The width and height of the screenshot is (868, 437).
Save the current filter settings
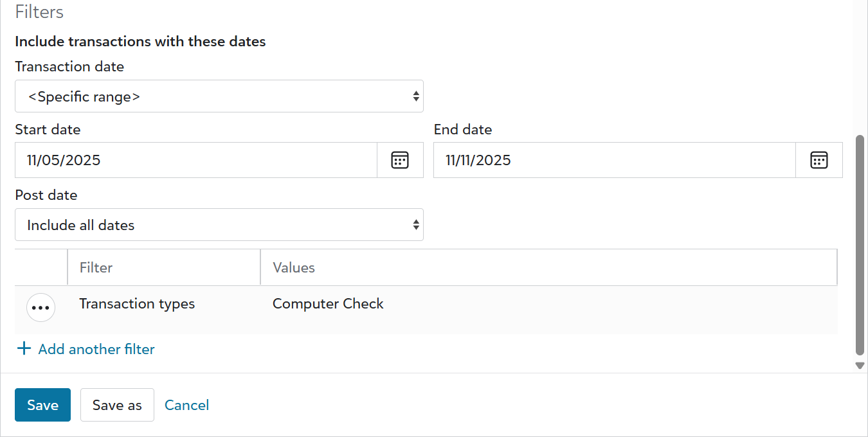coord(42,404)
